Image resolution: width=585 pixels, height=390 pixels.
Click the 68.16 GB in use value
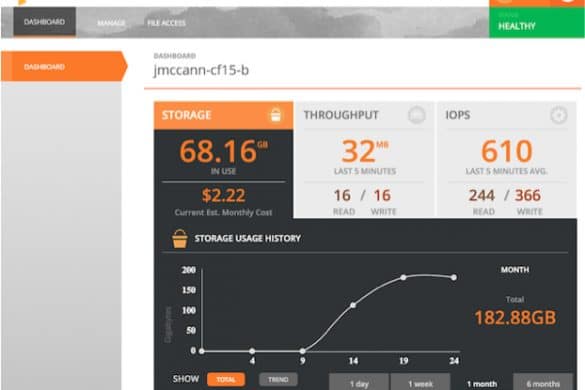click(x=223, y=151)
